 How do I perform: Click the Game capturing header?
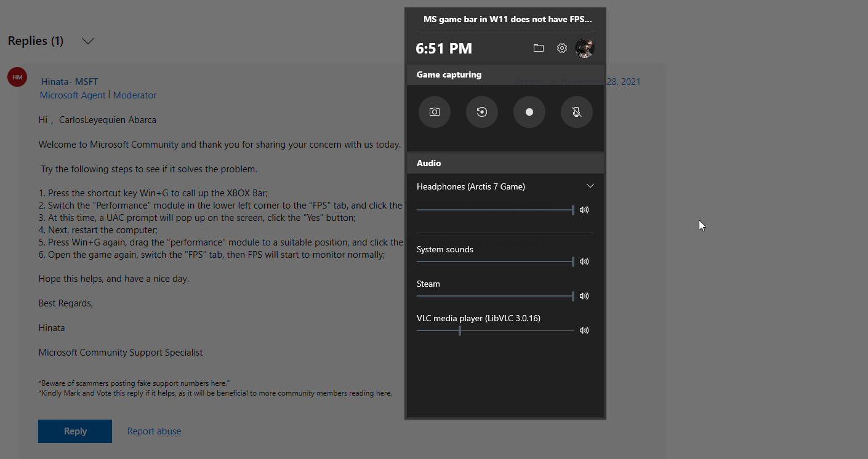click(x=505, y=74)
